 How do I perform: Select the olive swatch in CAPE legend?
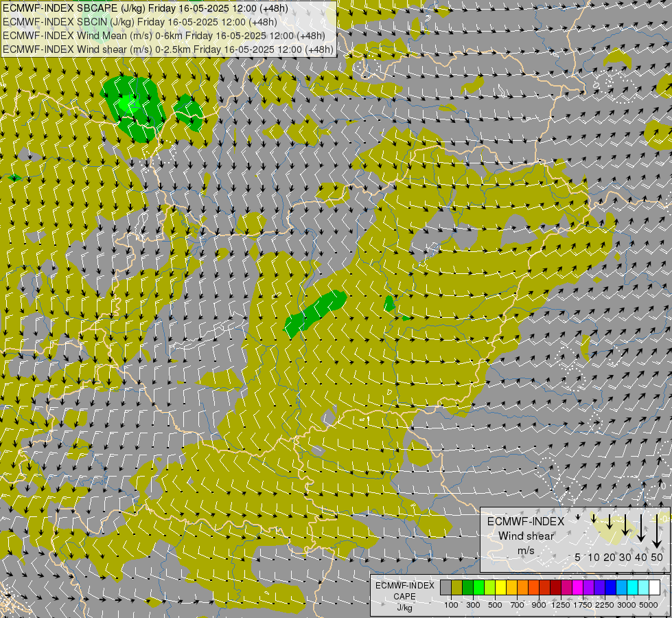pyautogui.click(x=457, y=588)
